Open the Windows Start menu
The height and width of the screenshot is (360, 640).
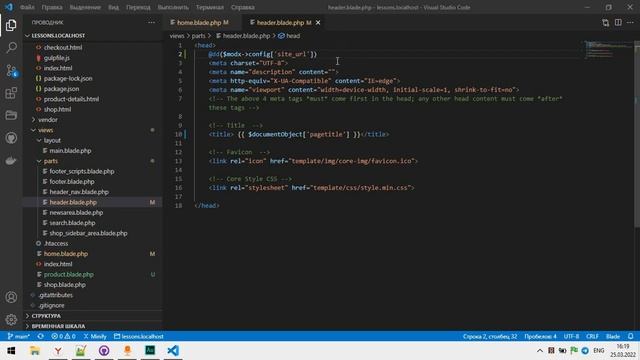tap(11, 351)
